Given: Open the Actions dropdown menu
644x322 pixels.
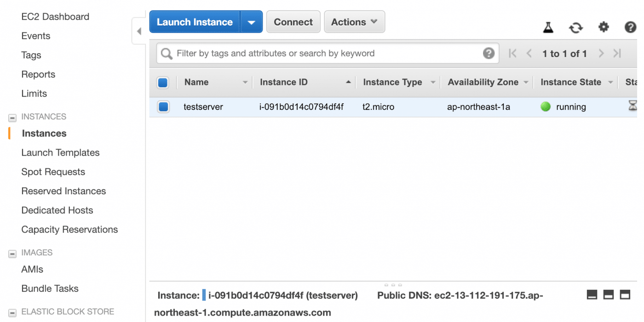Looking at the screenshot, I should (354, 22).
